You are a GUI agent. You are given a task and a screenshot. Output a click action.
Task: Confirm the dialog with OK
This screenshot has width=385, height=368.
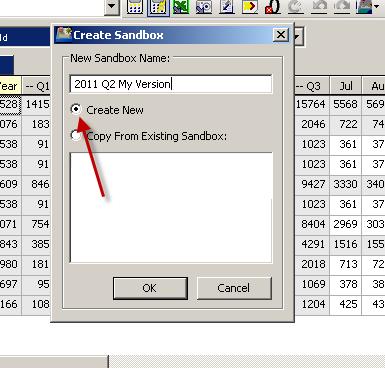pos(150,288)
